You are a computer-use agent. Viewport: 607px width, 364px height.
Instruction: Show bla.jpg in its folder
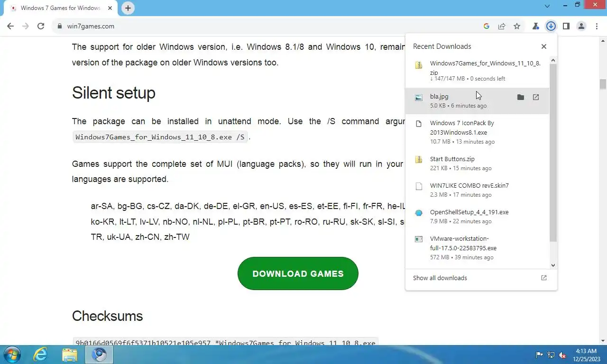pyautogui.click(x=521, y=97)
